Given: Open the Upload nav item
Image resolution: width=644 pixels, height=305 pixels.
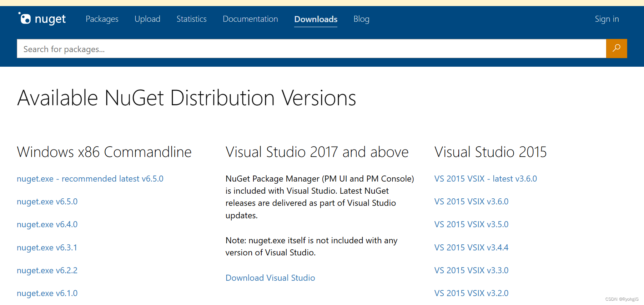Looking at the screenshot, I should tap(147, 19).
